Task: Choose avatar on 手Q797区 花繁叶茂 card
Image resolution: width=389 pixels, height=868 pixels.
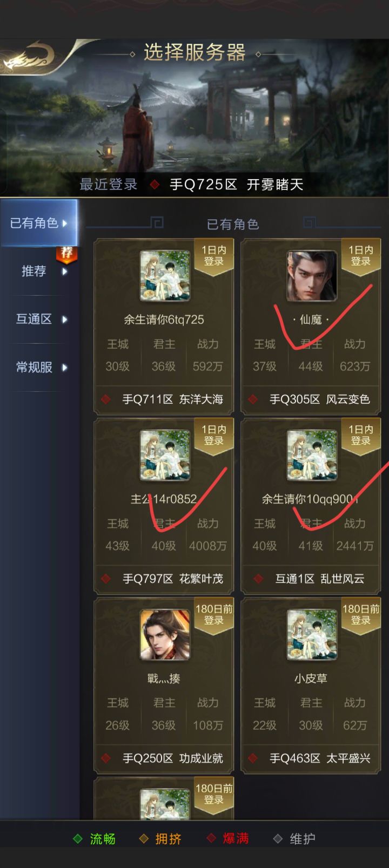Action: [165, 455]
